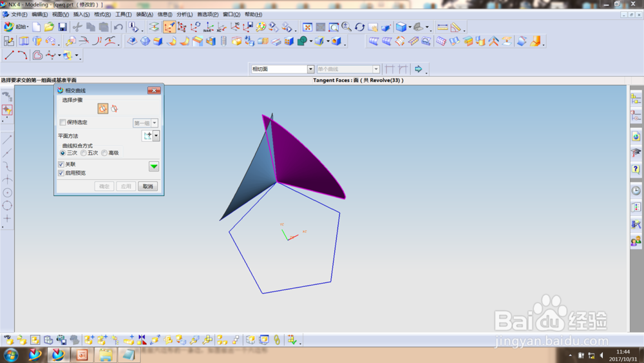Open the Windows Start button
Viewport: 644px width, 363px height.
click(11, 355)
